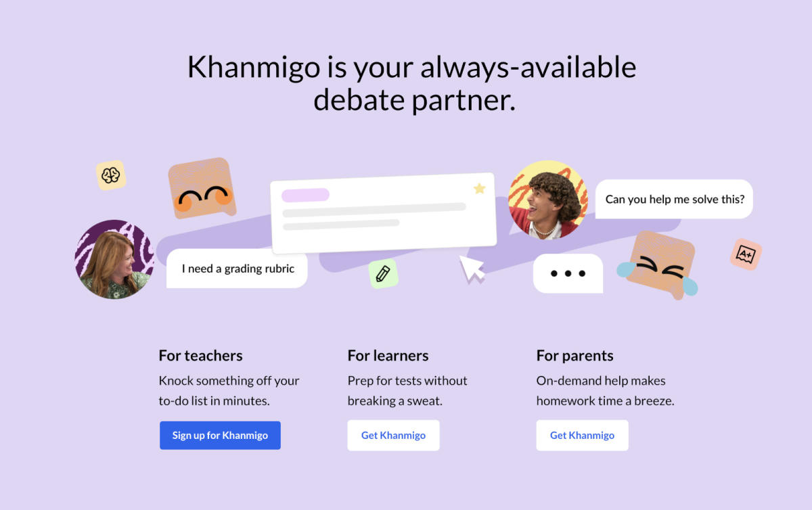Click Get Khanmigo under For parents
Screen dimensions: 812x510
pos(582,435)
